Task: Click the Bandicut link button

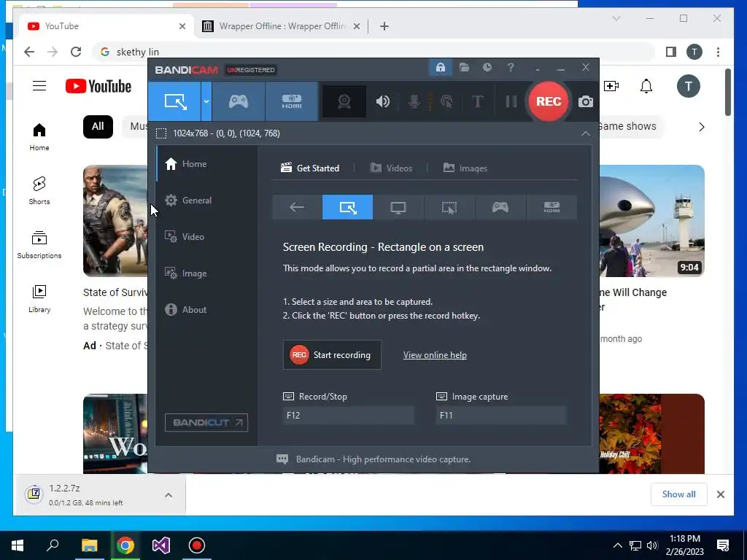Action: click(206, 422)
